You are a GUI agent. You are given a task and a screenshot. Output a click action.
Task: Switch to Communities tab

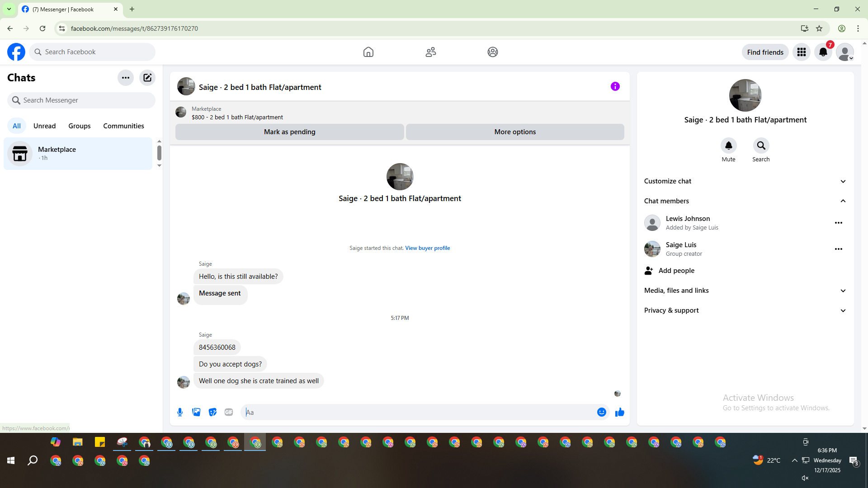click(x=123, y=126)
